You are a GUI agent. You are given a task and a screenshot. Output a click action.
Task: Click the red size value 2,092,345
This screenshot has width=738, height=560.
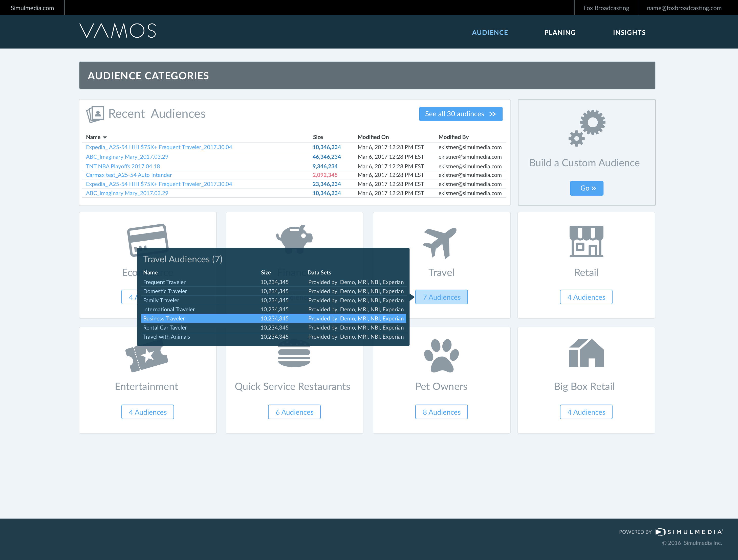(325, 175)
